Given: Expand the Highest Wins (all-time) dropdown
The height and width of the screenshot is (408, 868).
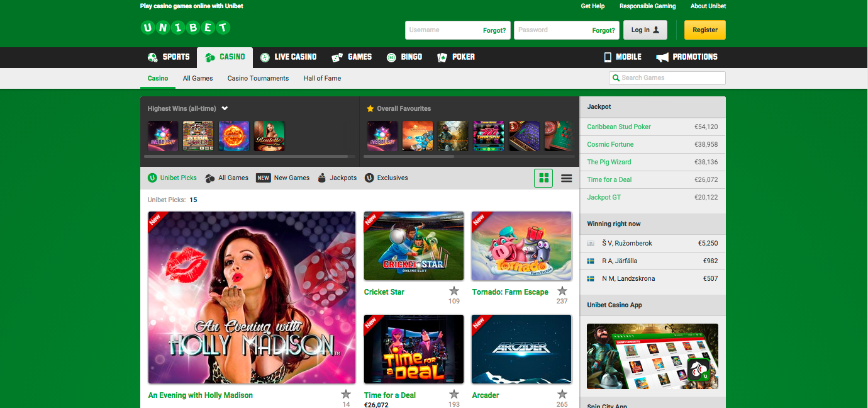Looking at the screenshot, I should click(225, 108).
